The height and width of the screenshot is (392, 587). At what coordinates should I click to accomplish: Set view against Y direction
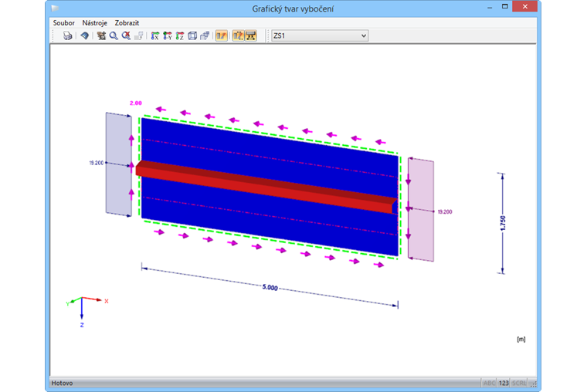pyautogui.click(x=168, y=36)
